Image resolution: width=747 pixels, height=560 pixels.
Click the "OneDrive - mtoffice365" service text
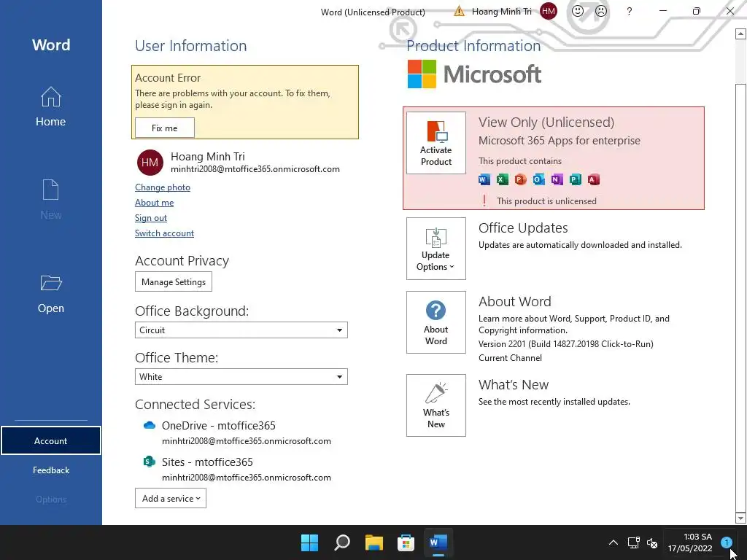click(x=219, y=425)
